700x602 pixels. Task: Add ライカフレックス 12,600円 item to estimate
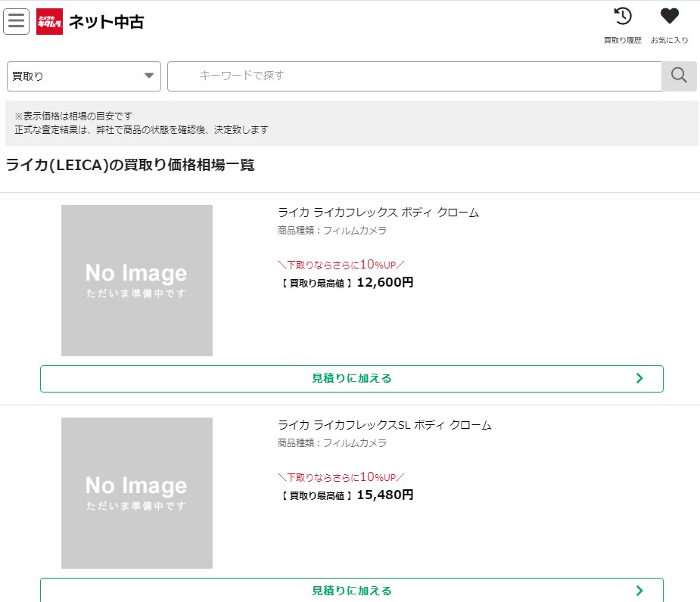tap(352, 378)
